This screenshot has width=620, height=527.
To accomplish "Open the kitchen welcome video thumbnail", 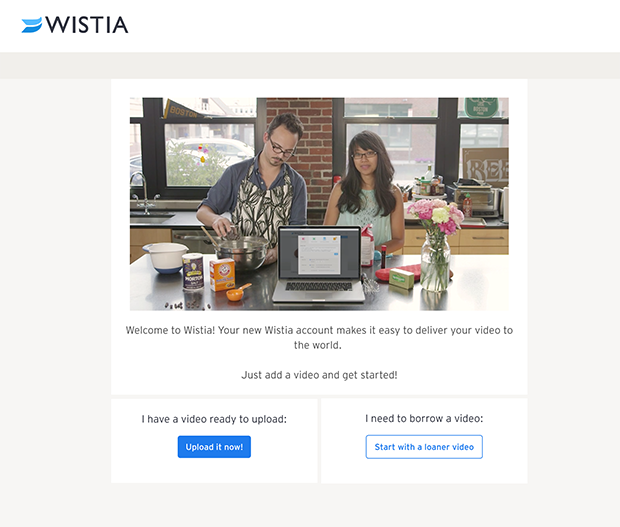I will (x=319, y=204).
